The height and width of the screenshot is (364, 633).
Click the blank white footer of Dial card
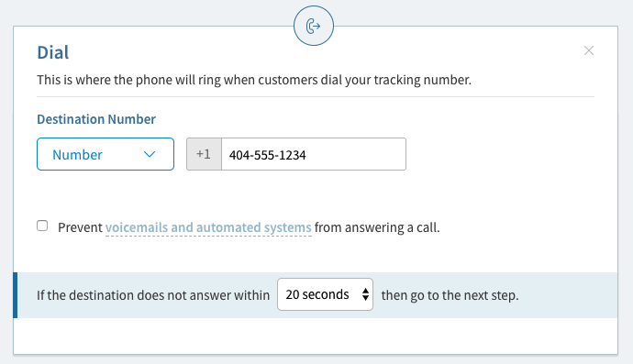pyautogui.click(x=316, y=336)
